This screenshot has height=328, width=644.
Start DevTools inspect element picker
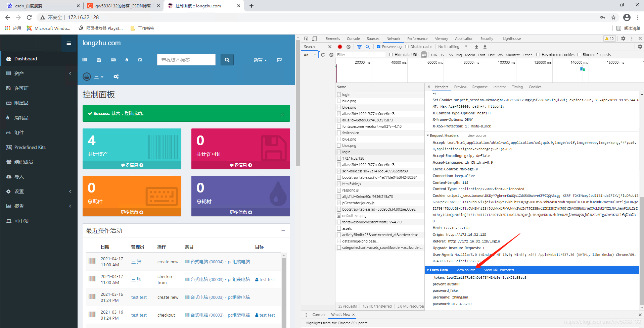click(306, 39)
